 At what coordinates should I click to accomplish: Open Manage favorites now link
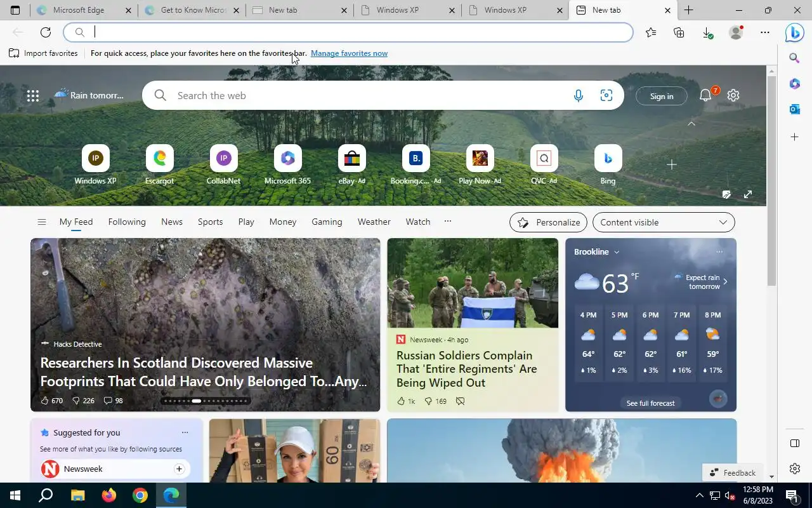coord(349,53)
